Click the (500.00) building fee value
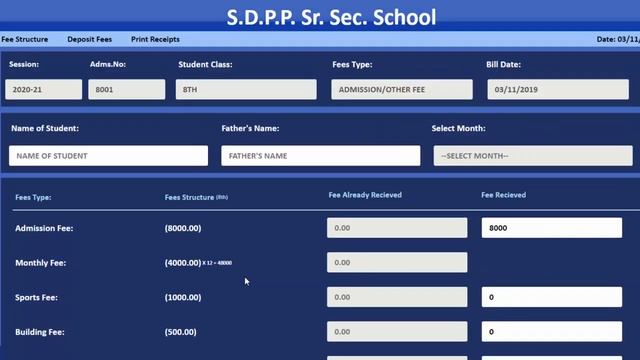 click(x=180, y=332)
